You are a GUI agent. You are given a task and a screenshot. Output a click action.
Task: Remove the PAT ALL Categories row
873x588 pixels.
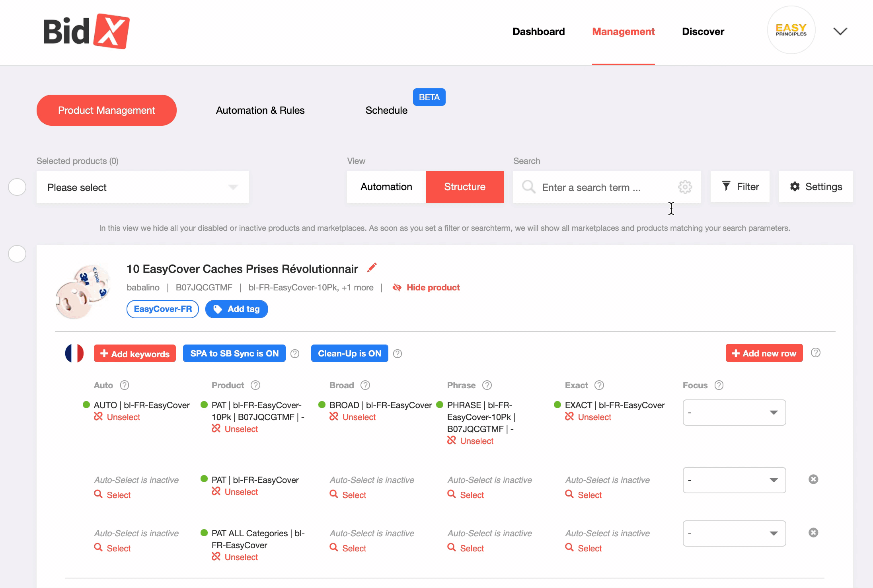pos(813,533)
